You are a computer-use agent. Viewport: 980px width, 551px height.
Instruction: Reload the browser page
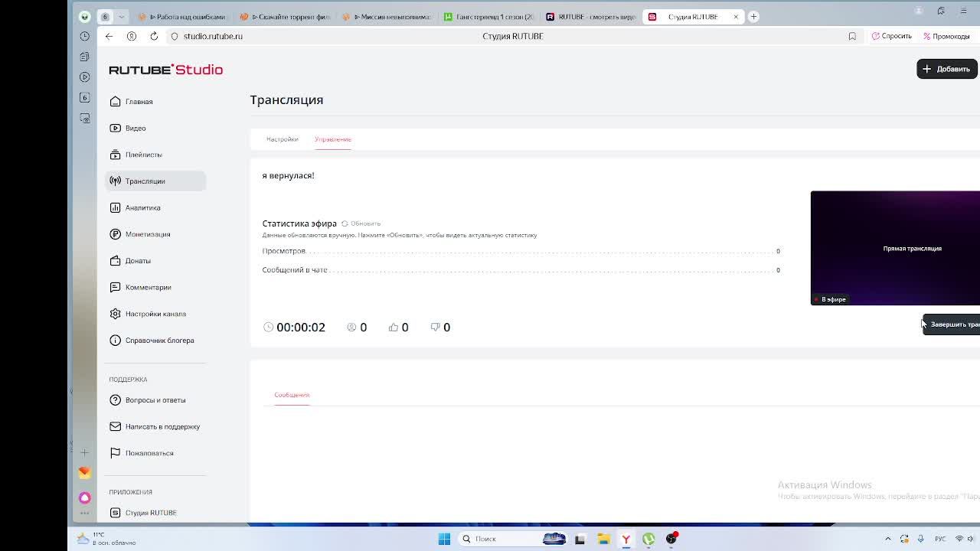tap(154, 36)
